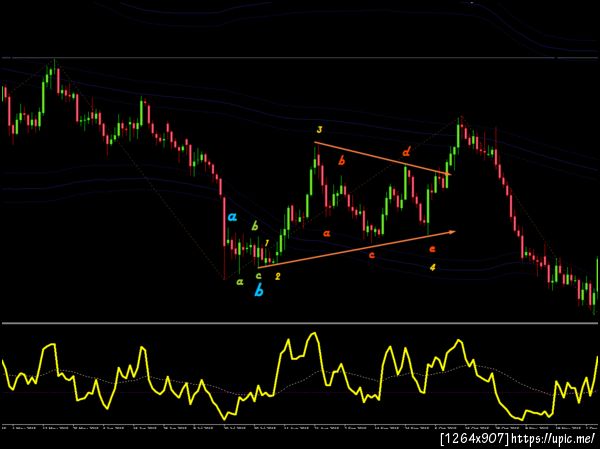
Task: Select the blue "a" wave label
Action: point(232,217)
